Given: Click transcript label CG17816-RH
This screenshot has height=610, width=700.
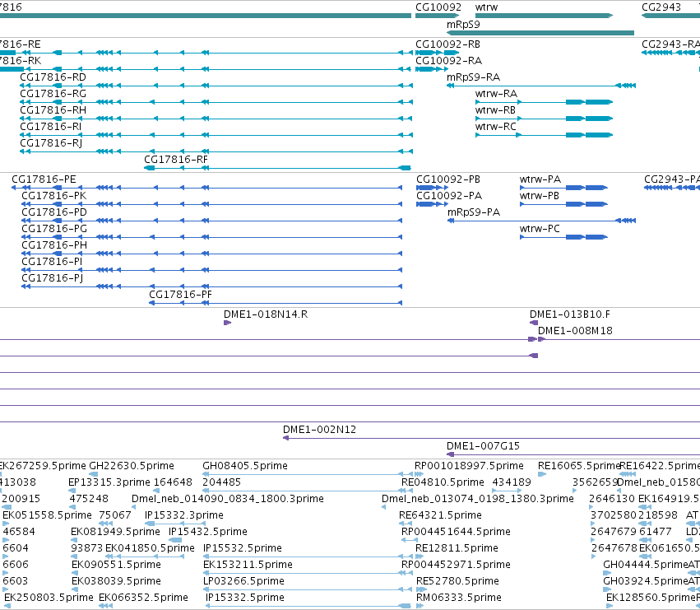Looking at the screenshot, I should point(53,110).
